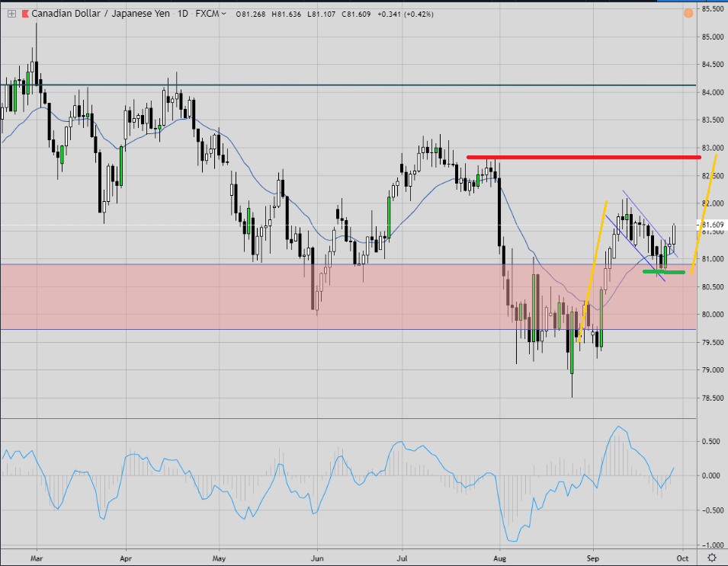728x566 pixels.
Task: Click the 85.000 price axis label
Action: tap(713, 37)
